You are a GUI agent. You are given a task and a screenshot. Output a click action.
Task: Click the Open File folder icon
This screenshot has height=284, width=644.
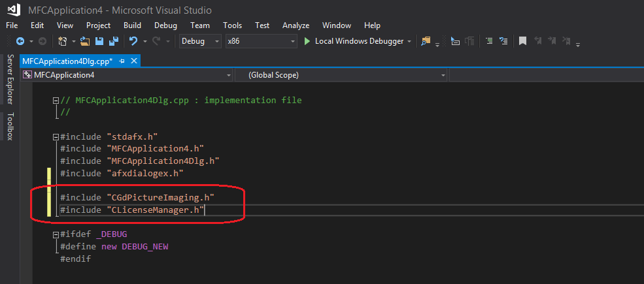(x=85, y=41)
